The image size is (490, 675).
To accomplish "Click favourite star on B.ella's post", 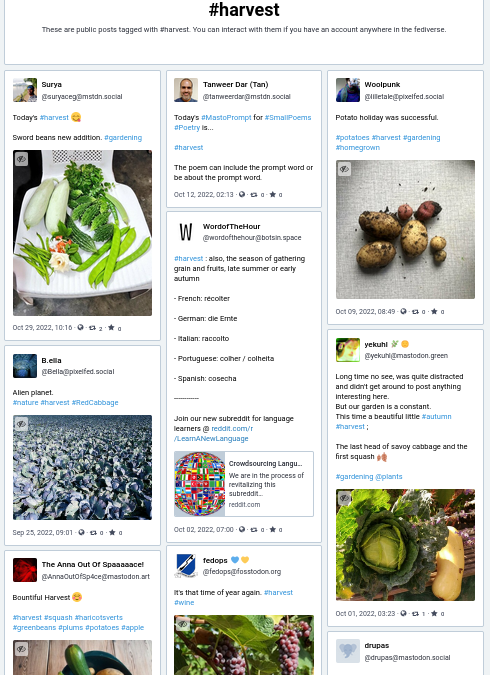I will tap(112, 533).
